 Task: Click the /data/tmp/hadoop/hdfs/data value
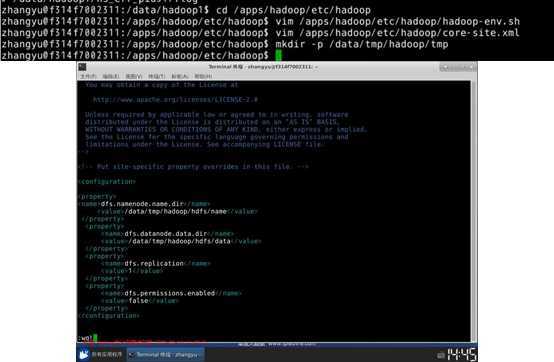coord(179,241)
